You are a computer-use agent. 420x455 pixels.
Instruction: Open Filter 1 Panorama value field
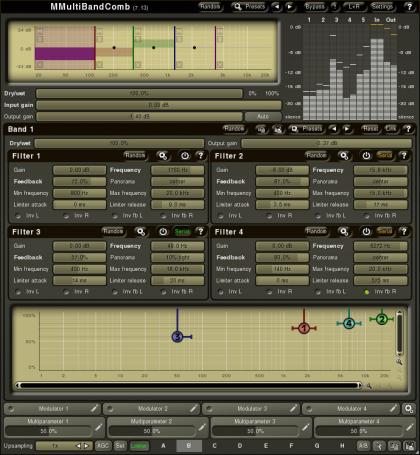[178, 182]
